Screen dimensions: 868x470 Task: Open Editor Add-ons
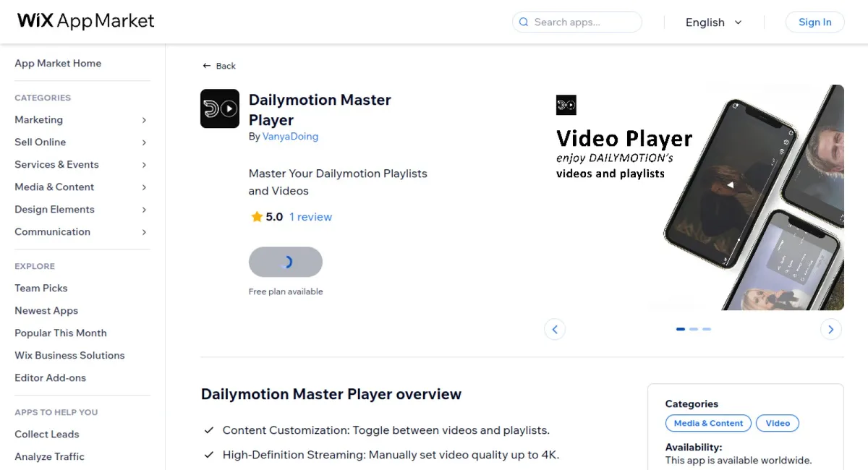click(50, 378)
